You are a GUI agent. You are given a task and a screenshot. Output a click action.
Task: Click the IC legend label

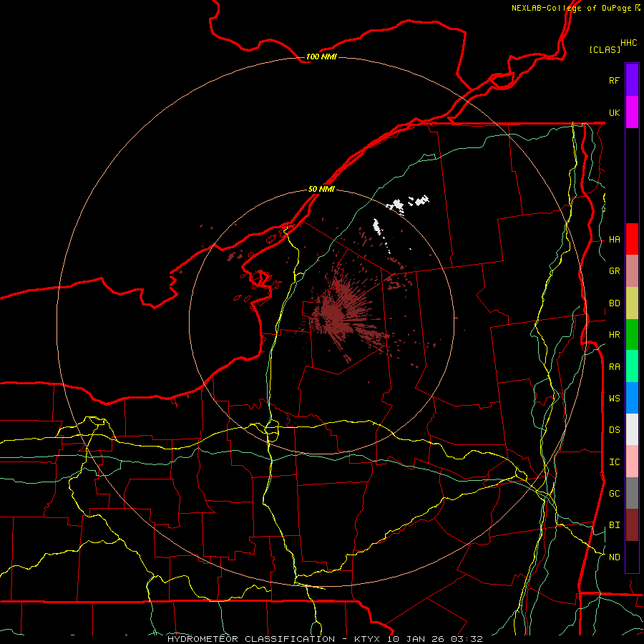click(x=615, y=462)
